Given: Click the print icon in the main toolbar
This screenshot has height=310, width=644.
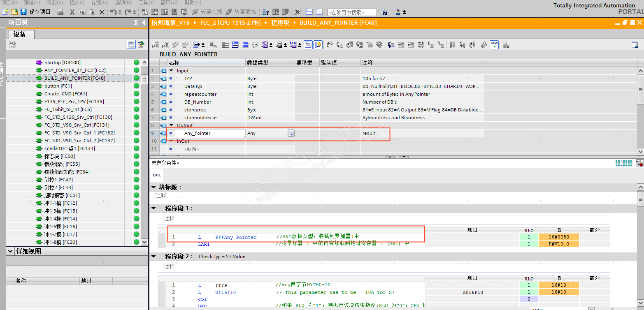Looking at the screenshot, I should tap(60, 12).
